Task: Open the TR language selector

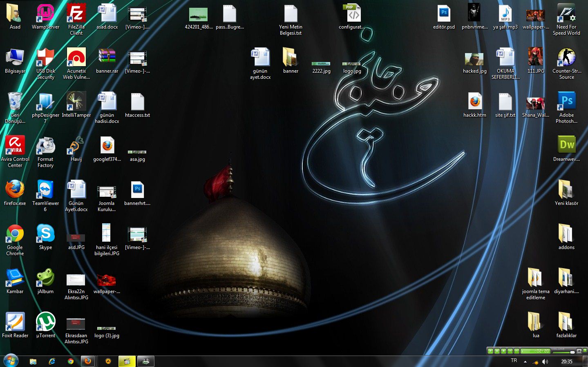Action: click(514, 360)
